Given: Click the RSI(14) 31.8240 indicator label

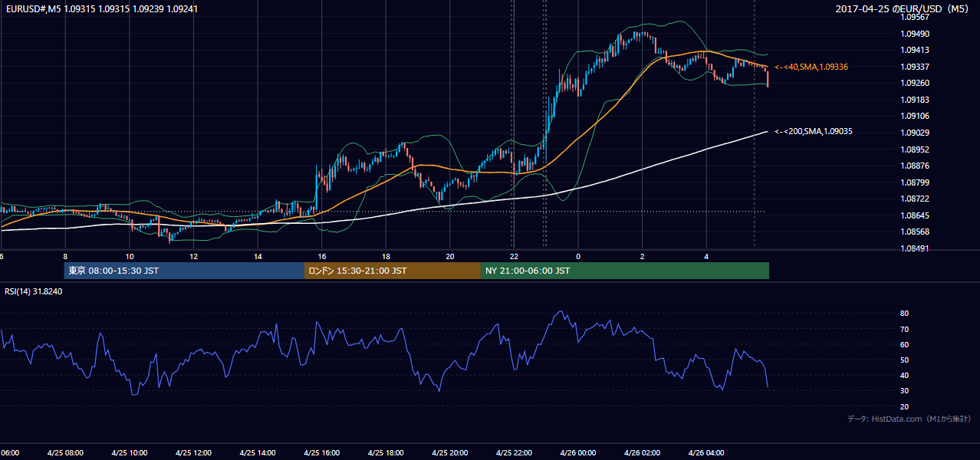Looking at the screenshot, I should [x=34, y=291].
